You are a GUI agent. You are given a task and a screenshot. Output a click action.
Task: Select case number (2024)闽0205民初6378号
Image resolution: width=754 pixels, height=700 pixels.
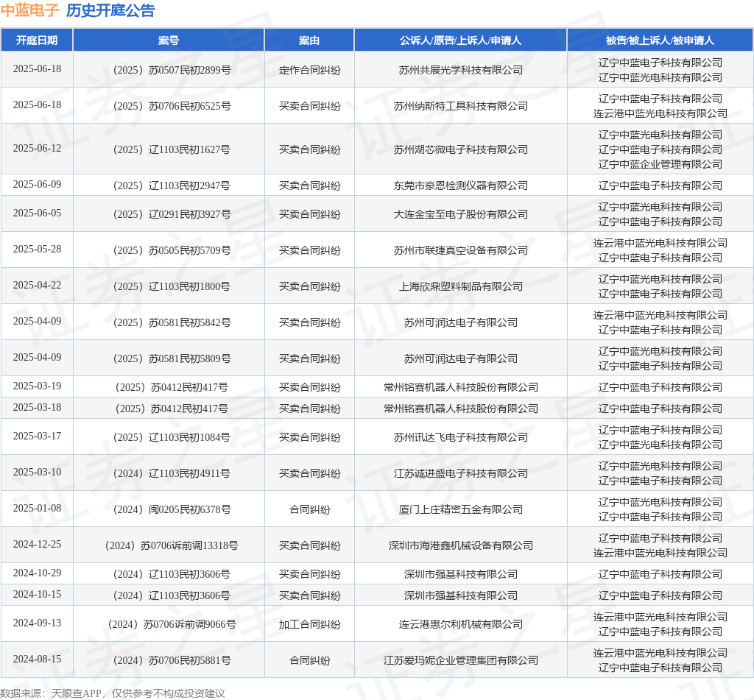coord(169,509)
